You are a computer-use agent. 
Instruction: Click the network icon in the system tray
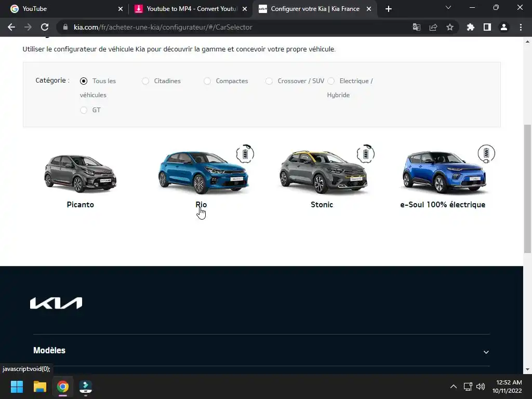468,387
